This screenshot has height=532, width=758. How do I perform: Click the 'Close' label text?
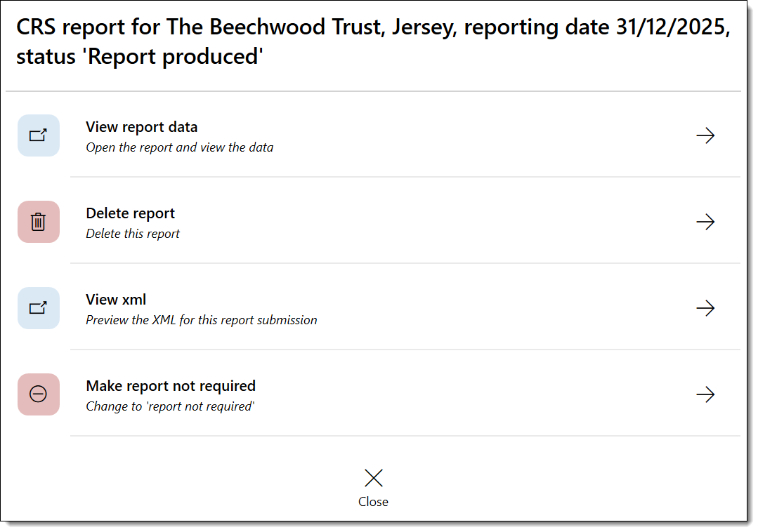373,501
